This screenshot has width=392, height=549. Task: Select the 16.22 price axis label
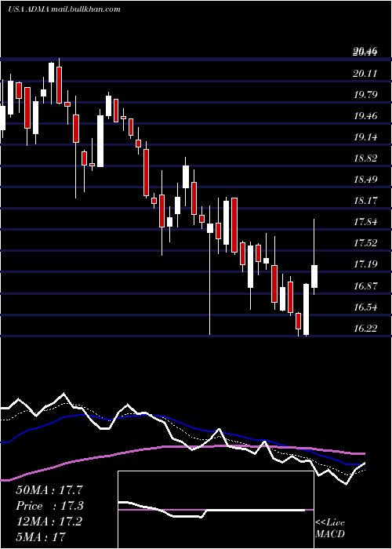pos(365,329)
